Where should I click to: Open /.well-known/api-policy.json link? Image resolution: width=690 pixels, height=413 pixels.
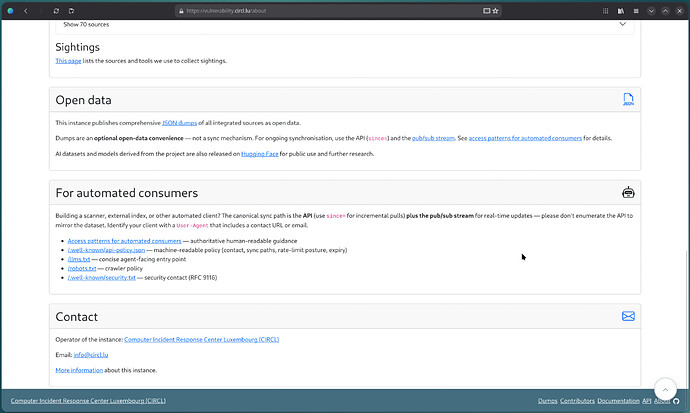[106, 250]
